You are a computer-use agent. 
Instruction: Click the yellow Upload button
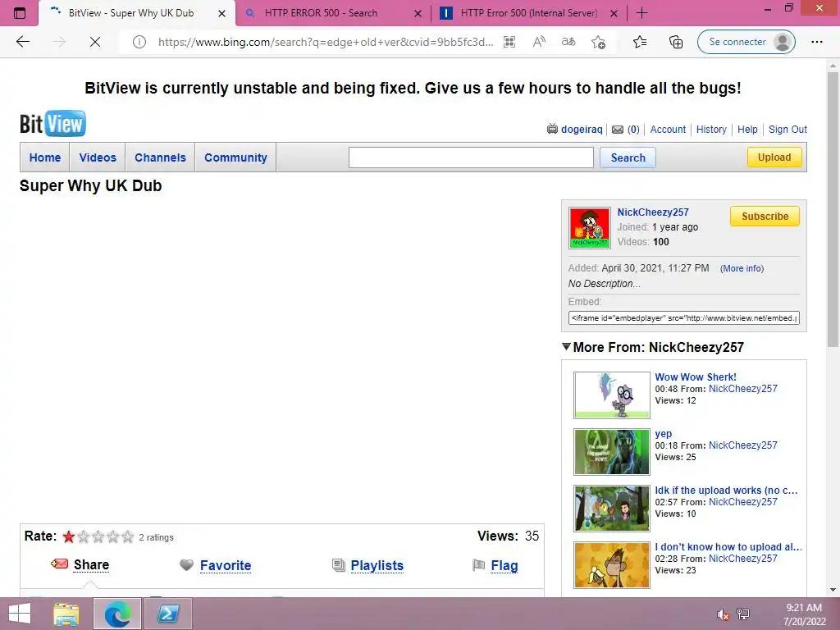774,157
